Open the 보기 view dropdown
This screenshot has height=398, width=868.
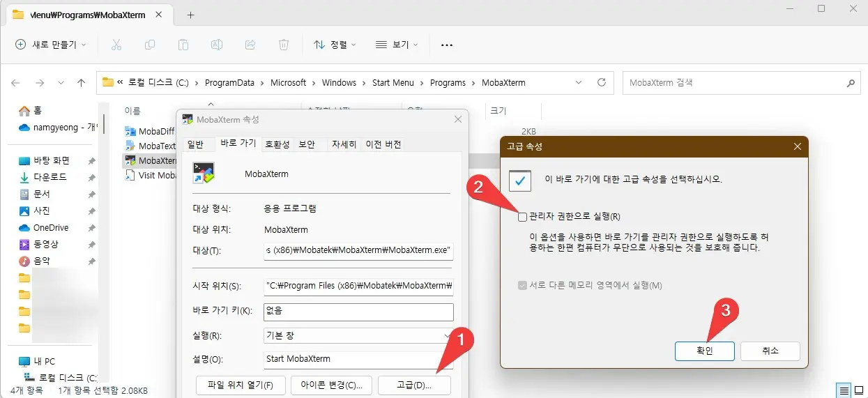[396, 45]
